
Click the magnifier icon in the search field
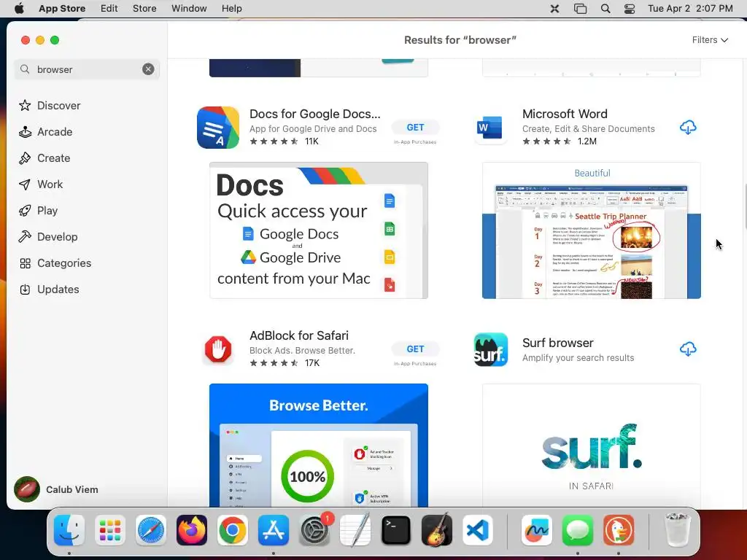click(x=25, y=69)
